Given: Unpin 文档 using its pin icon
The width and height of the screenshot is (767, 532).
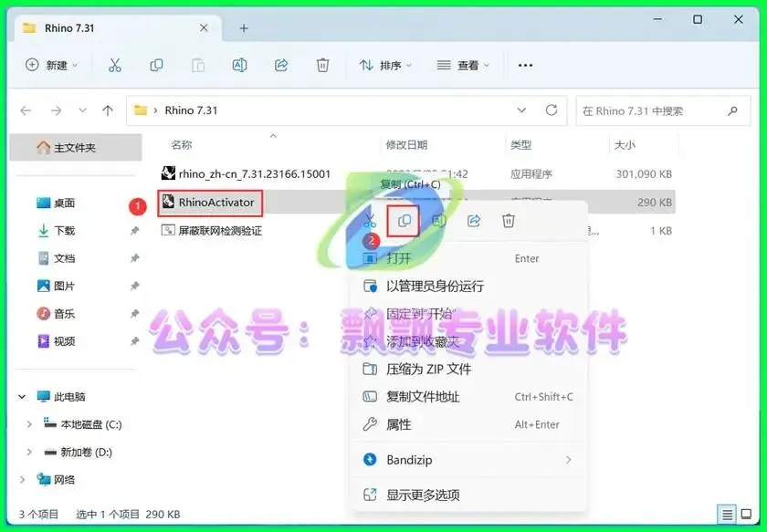Looking at the screenshot, I should 134,258.
